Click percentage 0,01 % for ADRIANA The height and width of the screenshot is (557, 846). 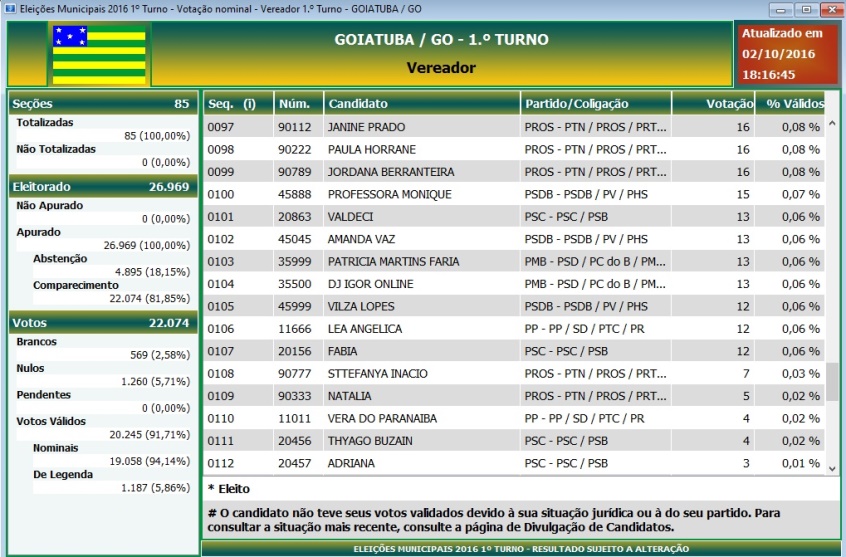coord(801,463)
